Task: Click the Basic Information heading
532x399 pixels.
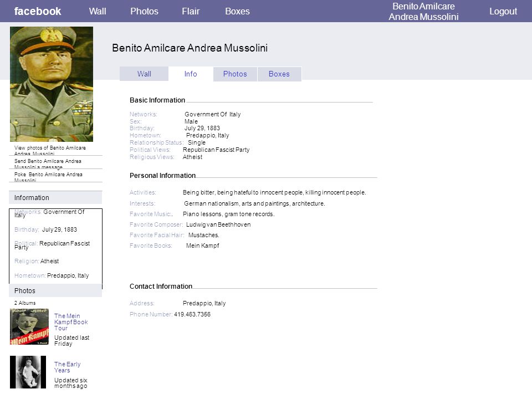Action: [x=157, y=100]
